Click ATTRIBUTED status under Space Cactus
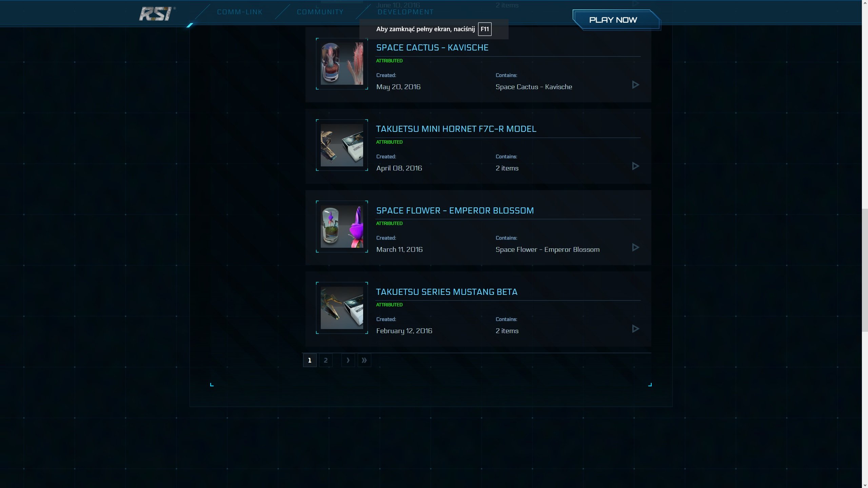The width and height of the screenshot is (868, 488). tap(389, 61)
